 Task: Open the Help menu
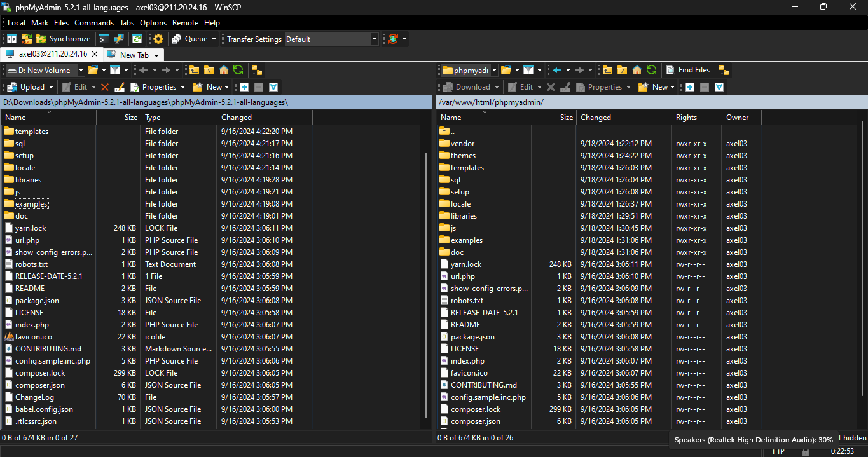point(212,22)
